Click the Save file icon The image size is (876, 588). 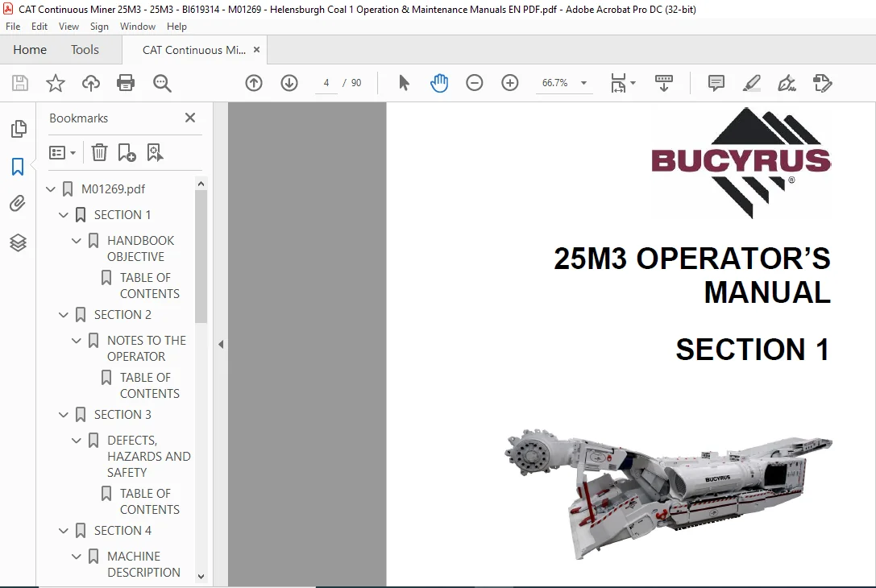click(x=20, y=83)
